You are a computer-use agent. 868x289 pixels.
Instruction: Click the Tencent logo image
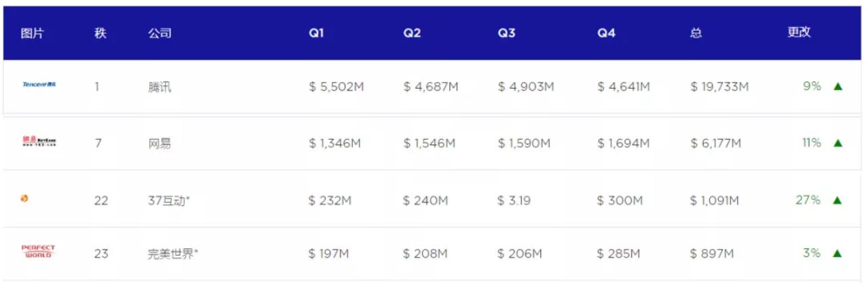pyautogui.click(x=39, y=85)
